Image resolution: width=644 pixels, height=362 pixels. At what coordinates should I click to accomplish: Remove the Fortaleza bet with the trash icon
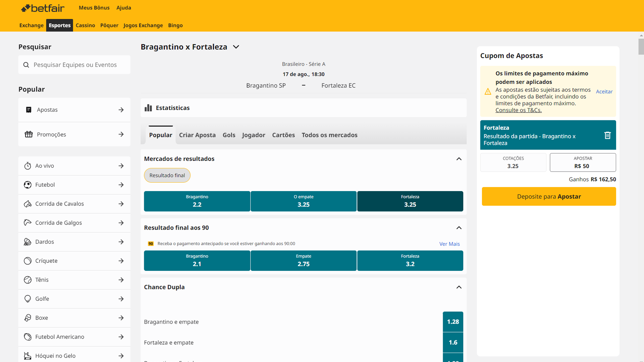click(x=608, y=135)
